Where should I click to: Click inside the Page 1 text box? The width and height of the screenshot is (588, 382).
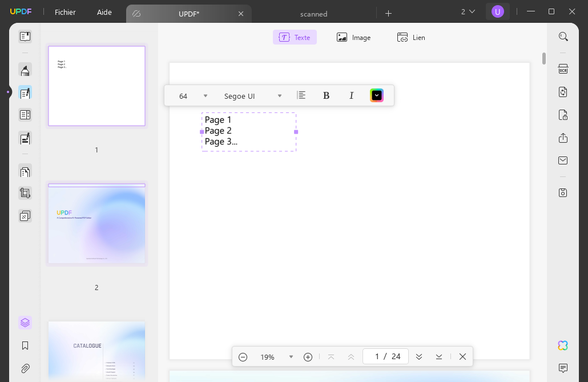pos(249,132)
